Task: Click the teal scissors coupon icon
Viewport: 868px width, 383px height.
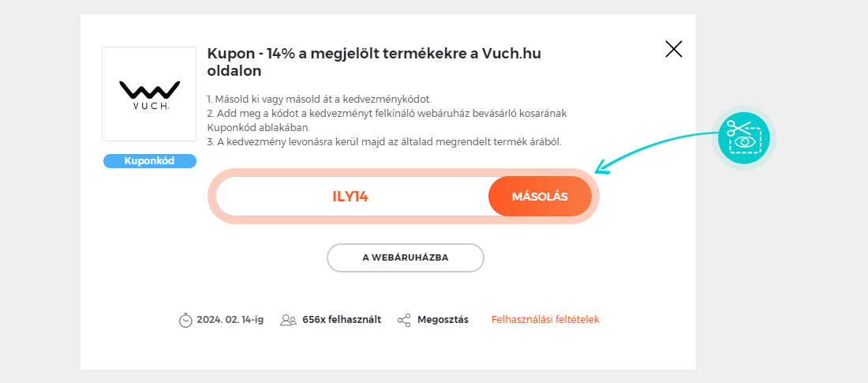Action: [743, 137]
